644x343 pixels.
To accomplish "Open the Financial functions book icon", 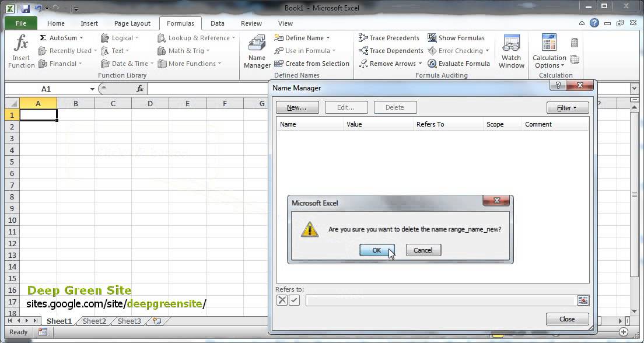I will pyautogui.click(x=43, y=64).
